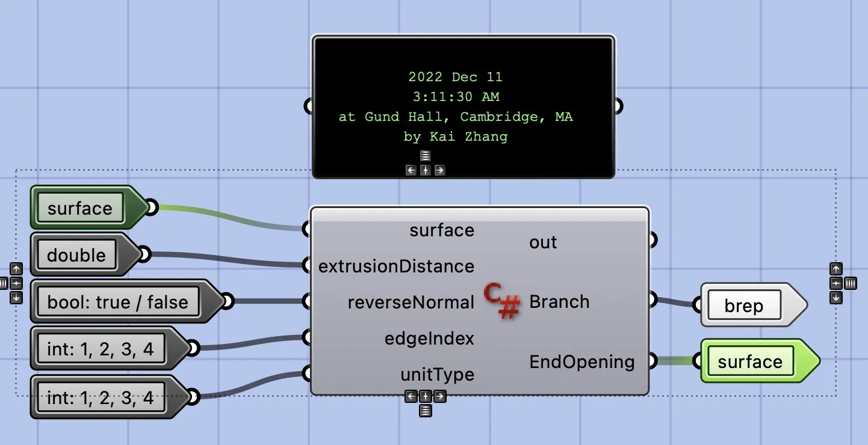This screenshot has height=445, width=868.
Task: Click the extrusionDistance input on the C# component
Action: pyautogui.click(x=396, y=266)
